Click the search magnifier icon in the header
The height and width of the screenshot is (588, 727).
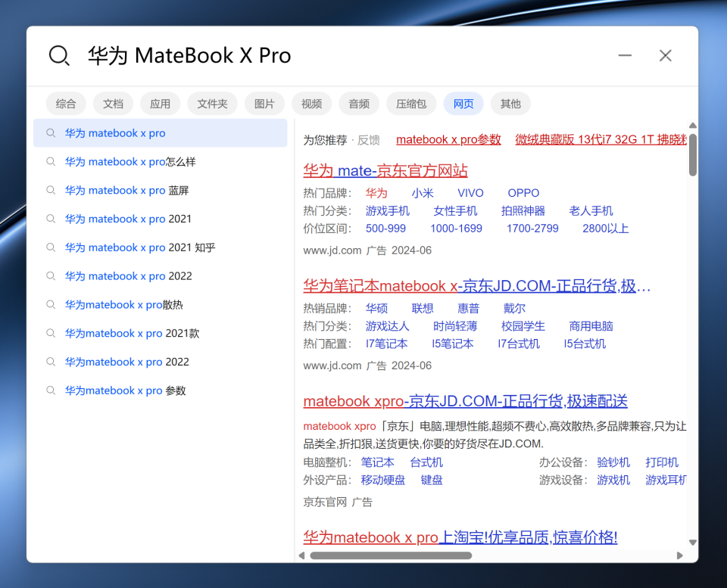[59, 55]
